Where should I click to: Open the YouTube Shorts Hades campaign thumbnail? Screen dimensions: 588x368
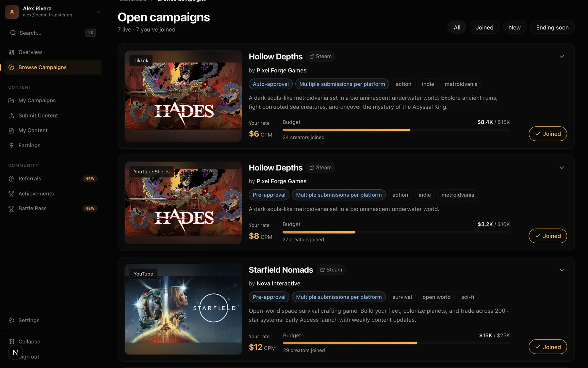pos(183,203)
